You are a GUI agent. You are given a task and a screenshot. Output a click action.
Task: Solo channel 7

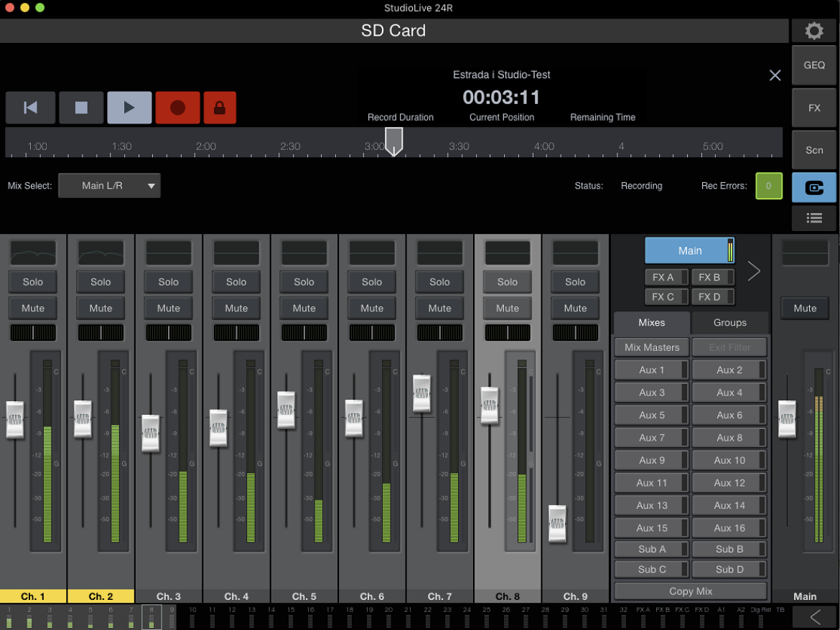[x=439, y=281]
